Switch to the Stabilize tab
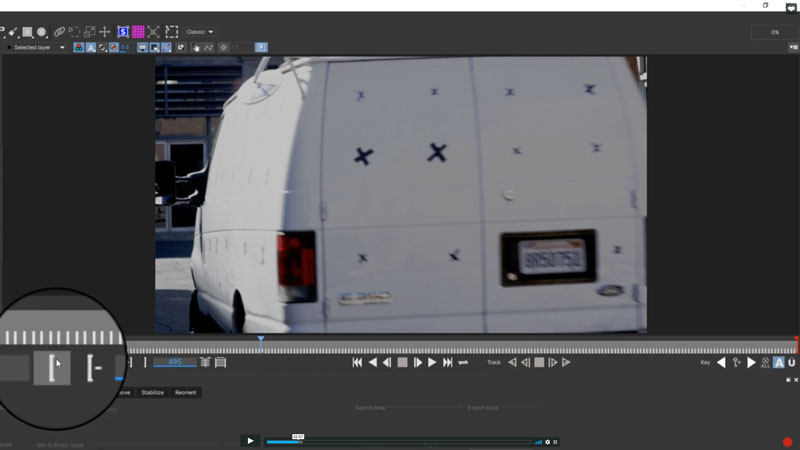Viewport: 800px width, 450px height. 153,392
